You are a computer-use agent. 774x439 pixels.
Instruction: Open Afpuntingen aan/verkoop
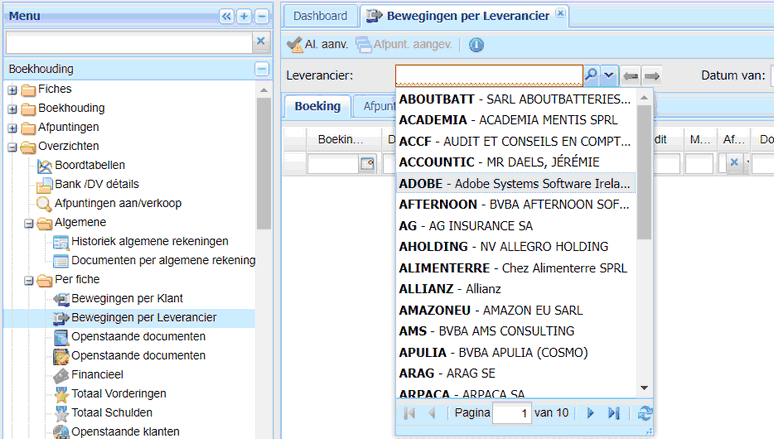point(118,203)
